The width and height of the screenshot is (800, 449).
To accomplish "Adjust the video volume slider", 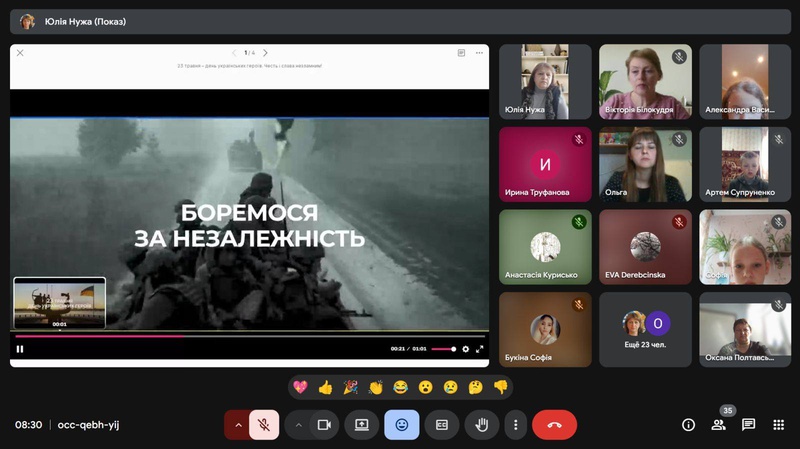I will (443, 349).
